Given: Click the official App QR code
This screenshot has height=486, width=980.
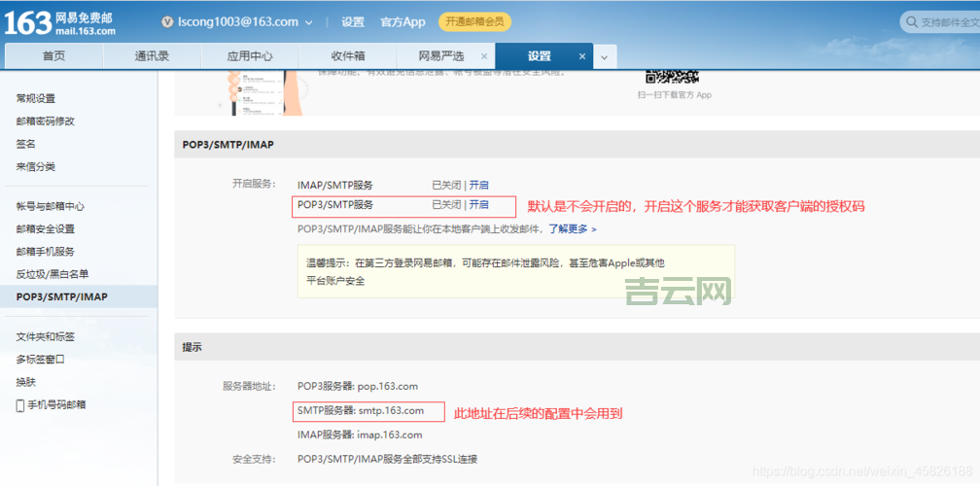Looking at the screenshot, I should point(672,76).
